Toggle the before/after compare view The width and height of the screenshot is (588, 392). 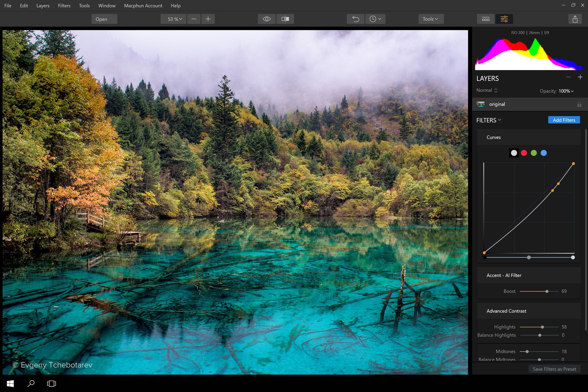[x=285, y=19]
